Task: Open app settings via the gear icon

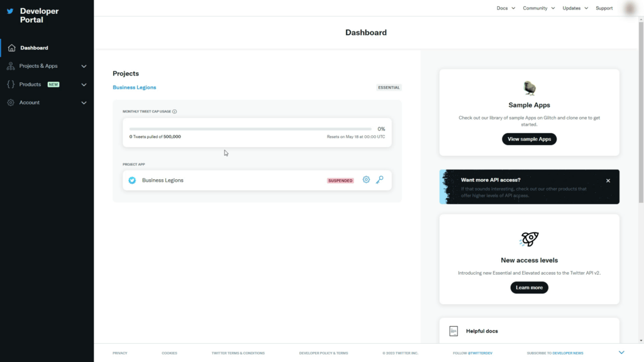Action: tap(366, 180)
